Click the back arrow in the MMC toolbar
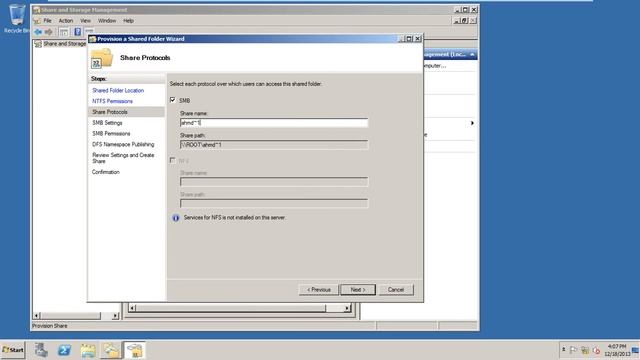The height and width of the screenshot is (360, 640). click(x=38, y=31)
